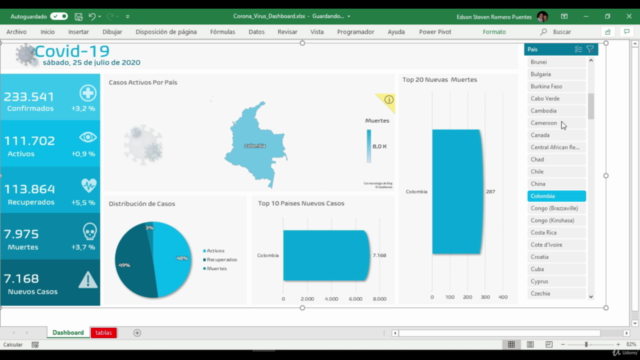Click the Share icon in ribbon
Image resolution: width=640 pixels, height=360 pixels.
coord(608,32)
